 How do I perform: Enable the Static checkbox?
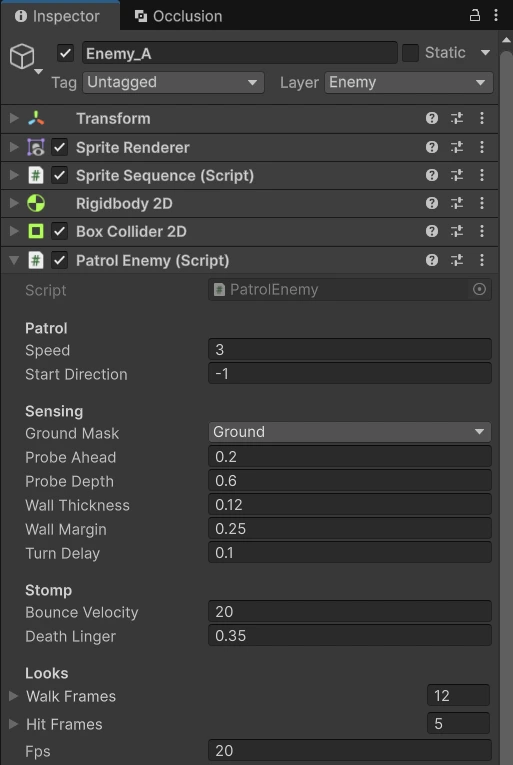(x=410, y=53)
